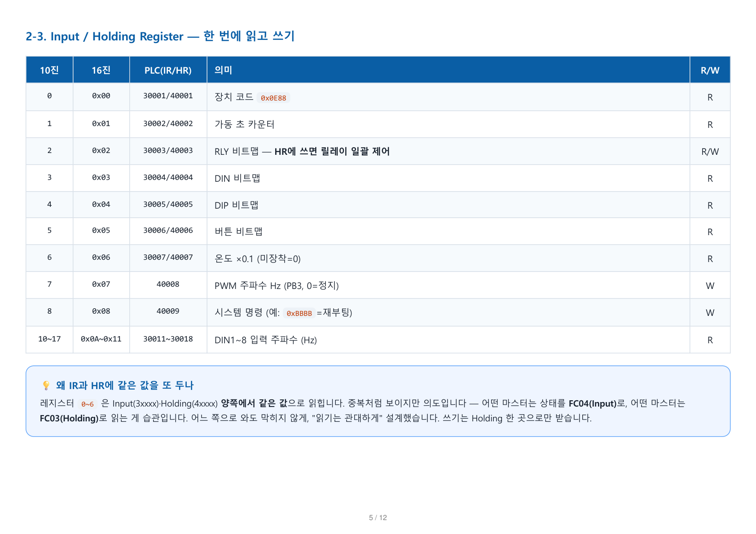Click the '16진' column header
This screenshot has width=756, height=534.
tap(101, 70)
